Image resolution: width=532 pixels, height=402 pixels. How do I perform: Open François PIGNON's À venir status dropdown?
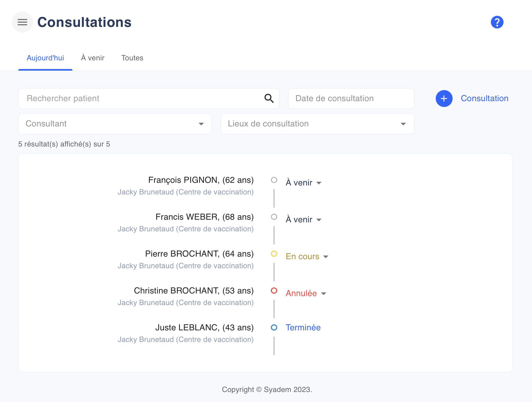[x=304, y=183]
